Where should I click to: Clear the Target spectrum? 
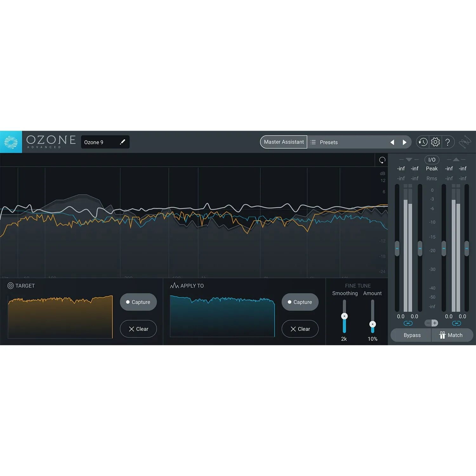point(138,329)
